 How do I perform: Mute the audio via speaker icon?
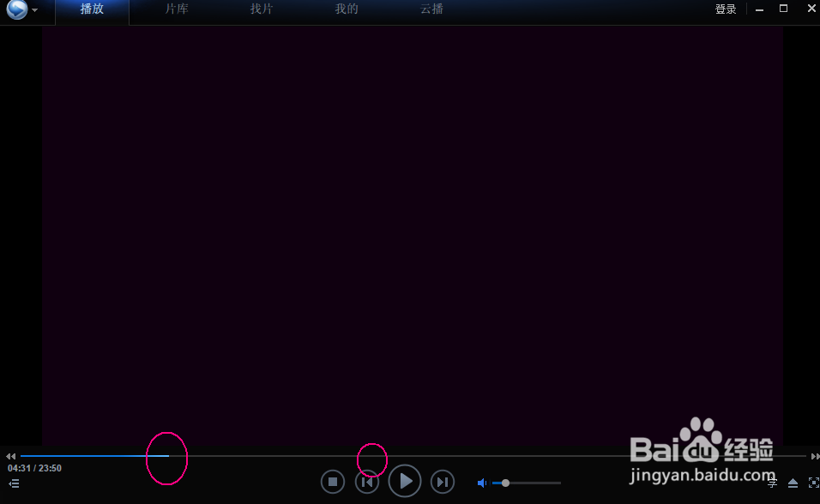[x=482, y=483]
